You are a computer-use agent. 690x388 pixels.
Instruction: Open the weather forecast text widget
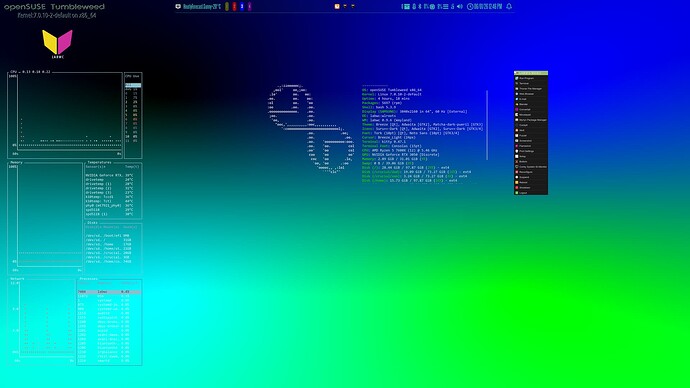(202, 7)
